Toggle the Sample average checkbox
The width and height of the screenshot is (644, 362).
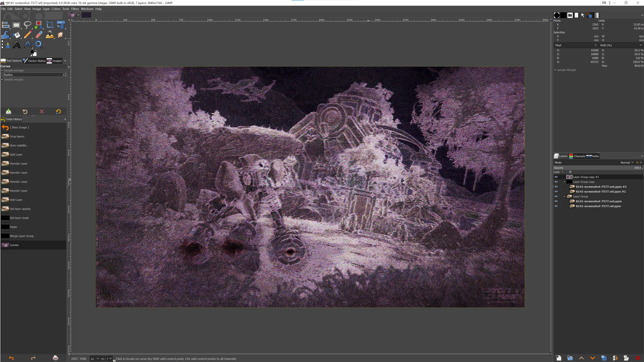(2, 70)
